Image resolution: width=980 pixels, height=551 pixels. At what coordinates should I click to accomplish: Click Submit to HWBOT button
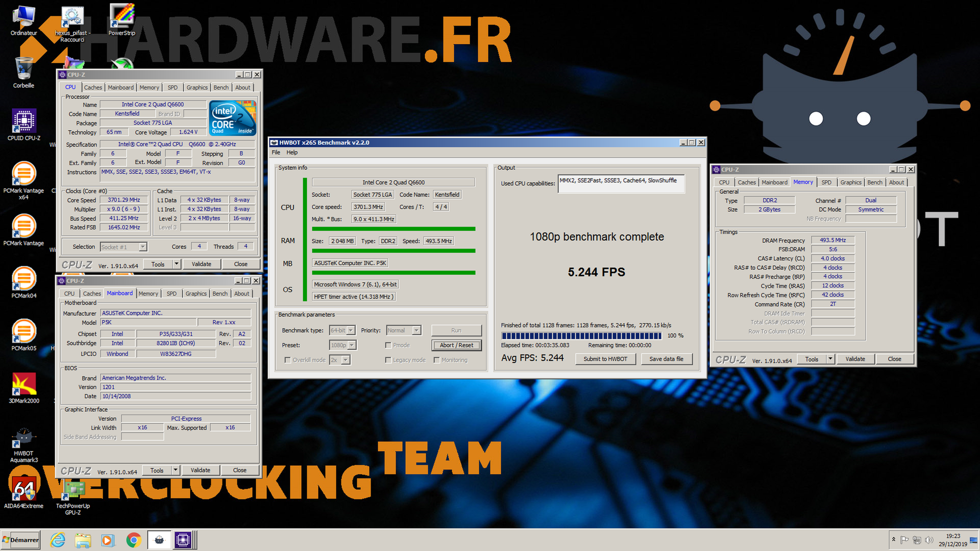[605, 359]
